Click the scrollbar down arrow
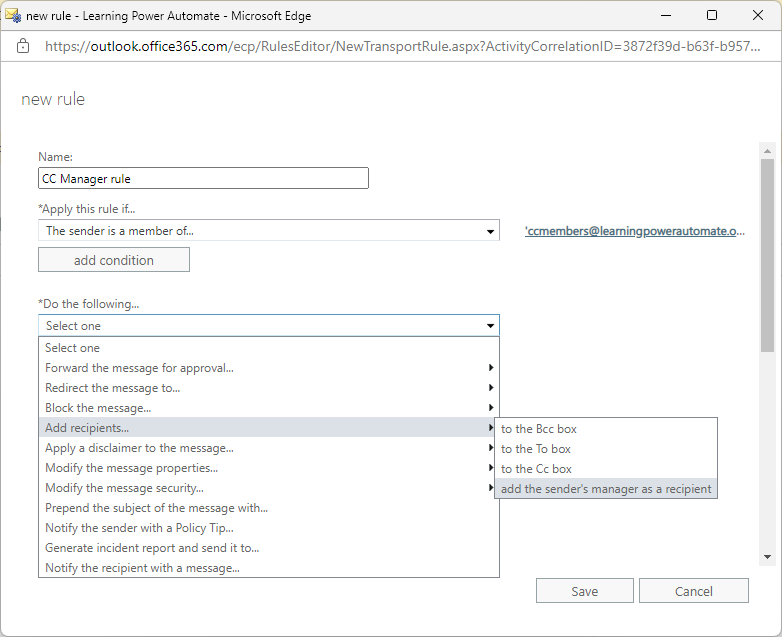 point(767,556)
